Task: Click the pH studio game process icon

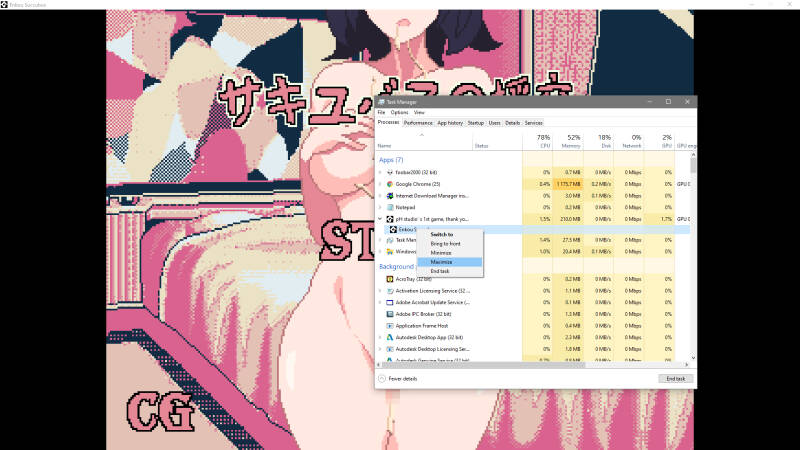Action: tap(390, 219)
